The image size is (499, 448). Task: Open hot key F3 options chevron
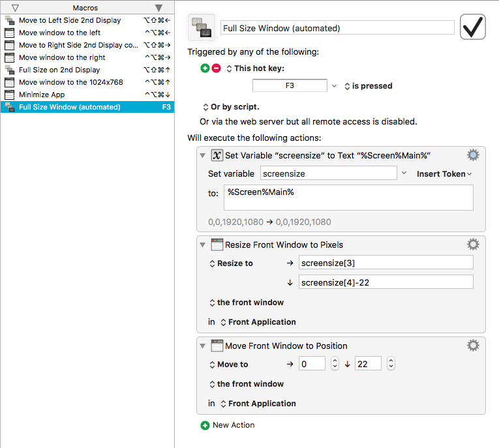coord(334,86)
